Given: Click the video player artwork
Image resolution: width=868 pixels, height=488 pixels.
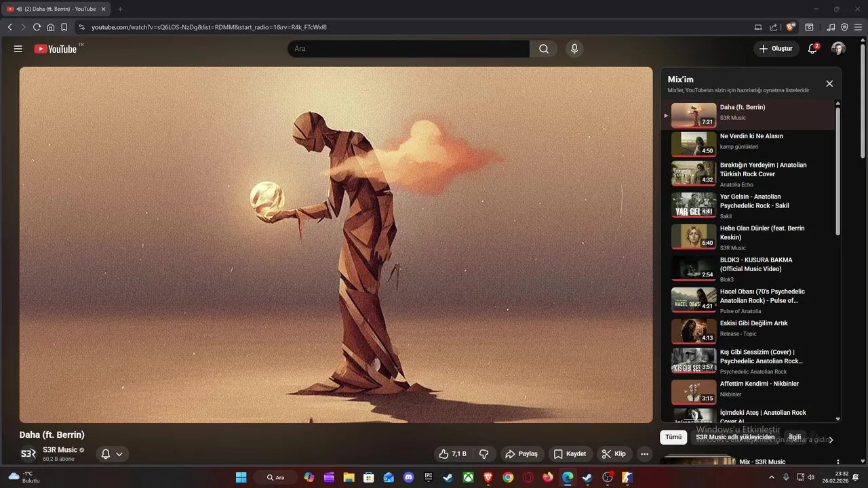Looking at the screenshot, I should point(336,245).
